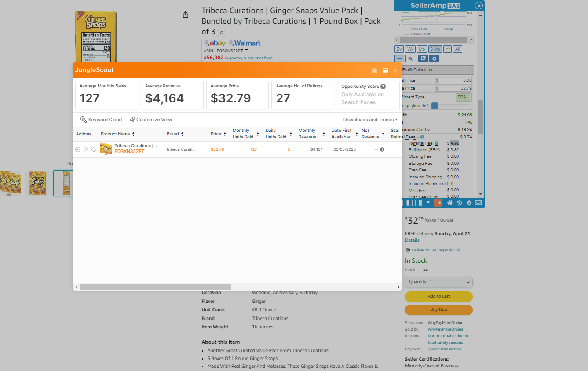Close the SellerAmp SAS panel

point(479,6)
